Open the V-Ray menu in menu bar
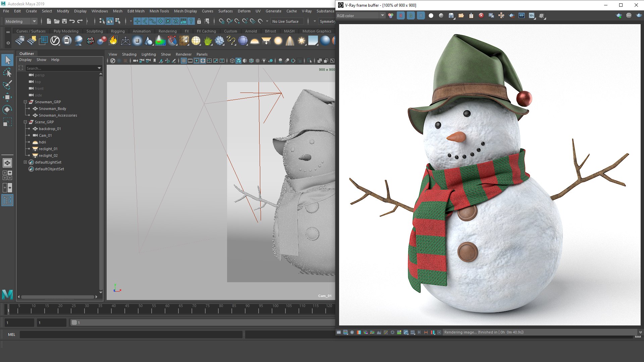Screen dimensions: 644x362 307,11
